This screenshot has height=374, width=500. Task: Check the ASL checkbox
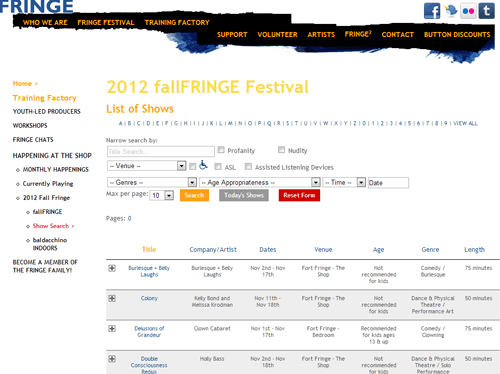(x=218, y=166)
